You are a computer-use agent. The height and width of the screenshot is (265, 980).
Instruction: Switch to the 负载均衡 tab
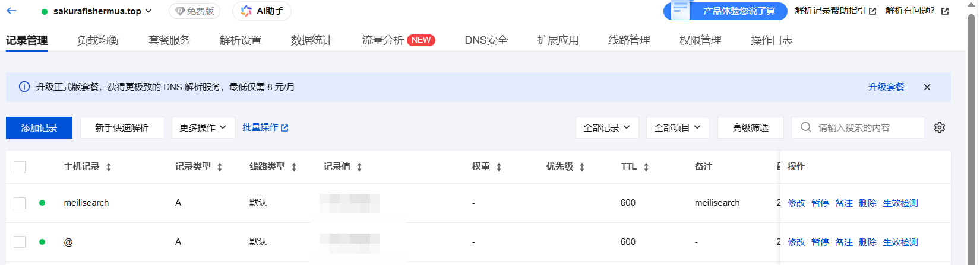pos(98,40)
